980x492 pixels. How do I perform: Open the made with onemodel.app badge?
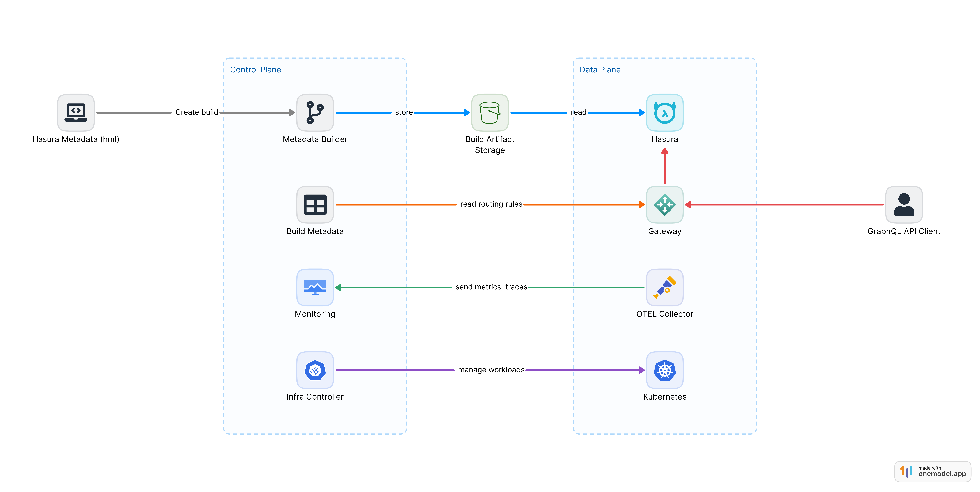point(933,472)
